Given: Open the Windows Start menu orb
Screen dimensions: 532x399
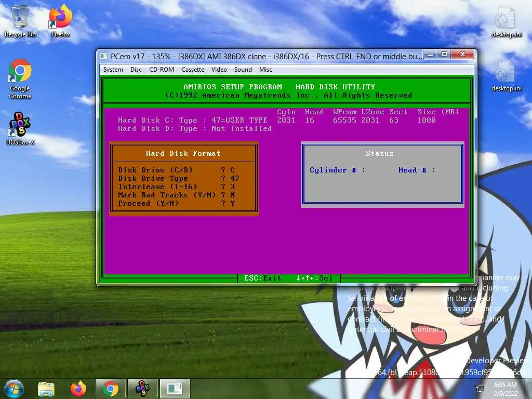Looking at the screenshot, I should [x=14, y=389].
